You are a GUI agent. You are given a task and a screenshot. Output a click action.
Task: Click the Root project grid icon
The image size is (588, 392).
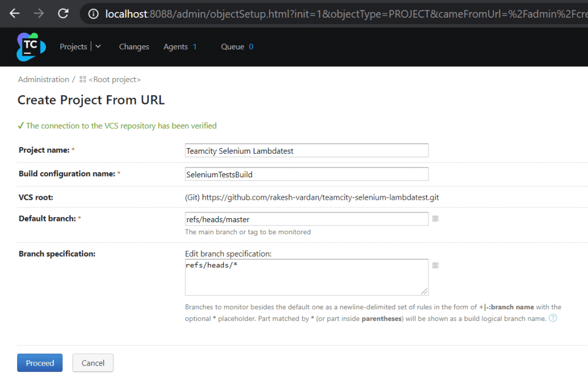point(83,79)
